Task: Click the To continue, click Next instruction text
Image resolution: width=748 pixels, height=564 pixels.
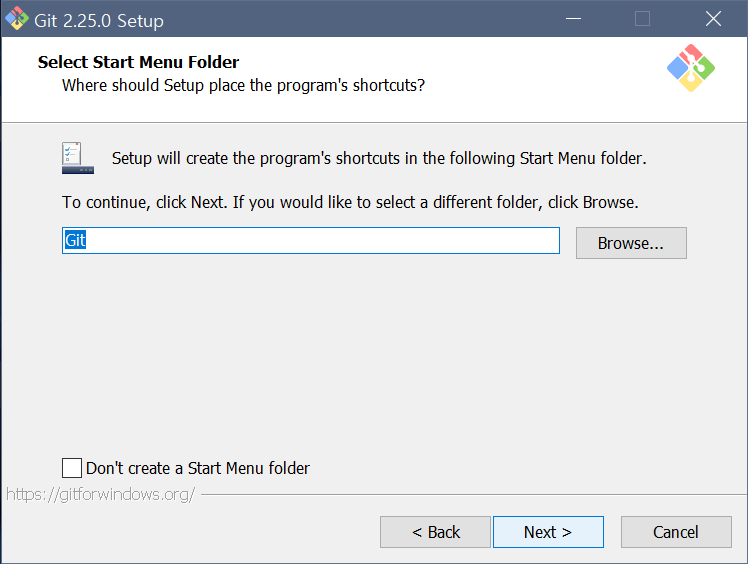Action: point(350,202)
